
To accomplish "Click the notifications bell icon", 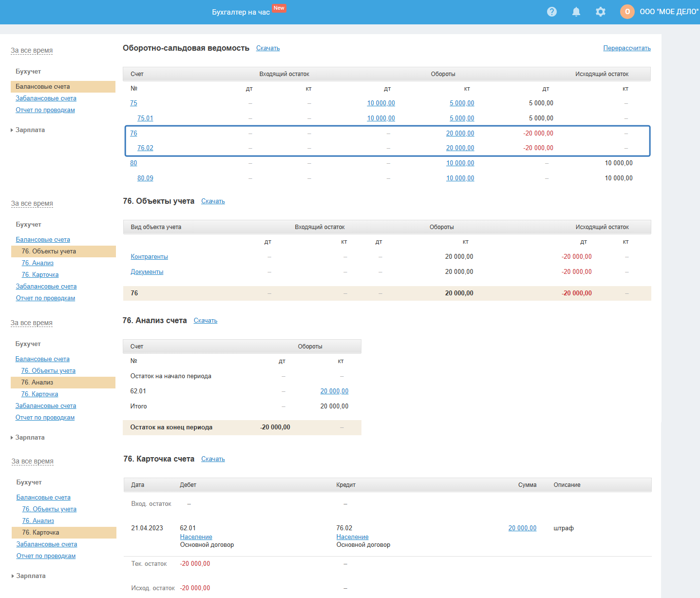I will point(576,12).
